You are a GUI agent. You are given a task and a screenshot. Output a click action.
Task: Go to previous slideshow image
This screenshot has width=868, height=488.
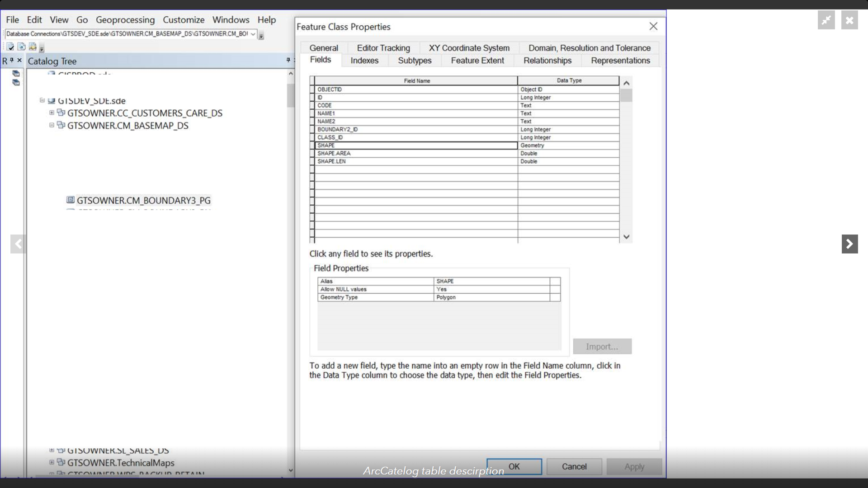click(18, 244)
